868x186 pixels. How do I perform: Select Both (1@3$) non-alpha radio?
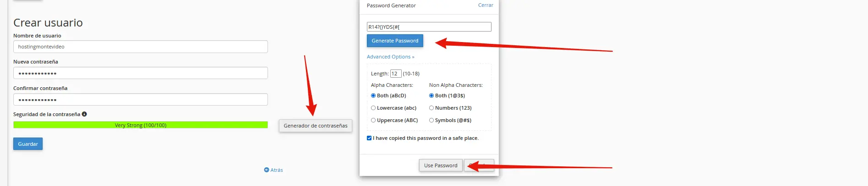coord(431,96)
